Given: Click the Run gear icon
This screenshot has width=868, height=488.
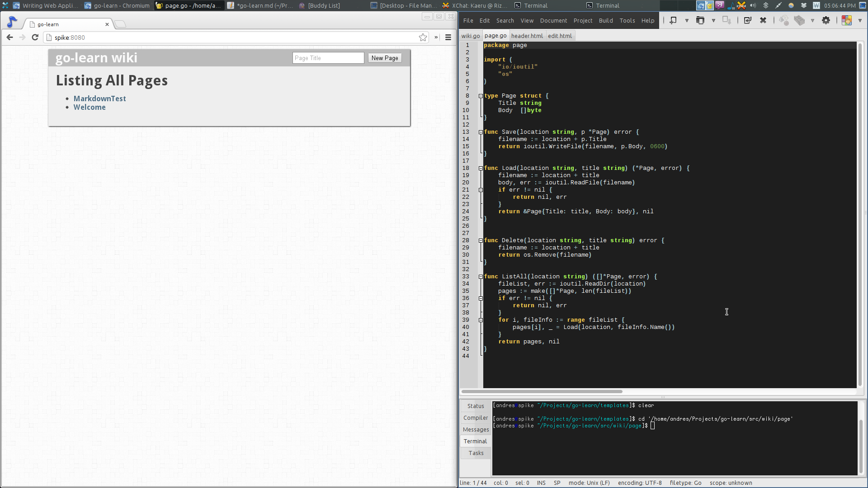Looking at the screenshot, I should click(826, 20).
